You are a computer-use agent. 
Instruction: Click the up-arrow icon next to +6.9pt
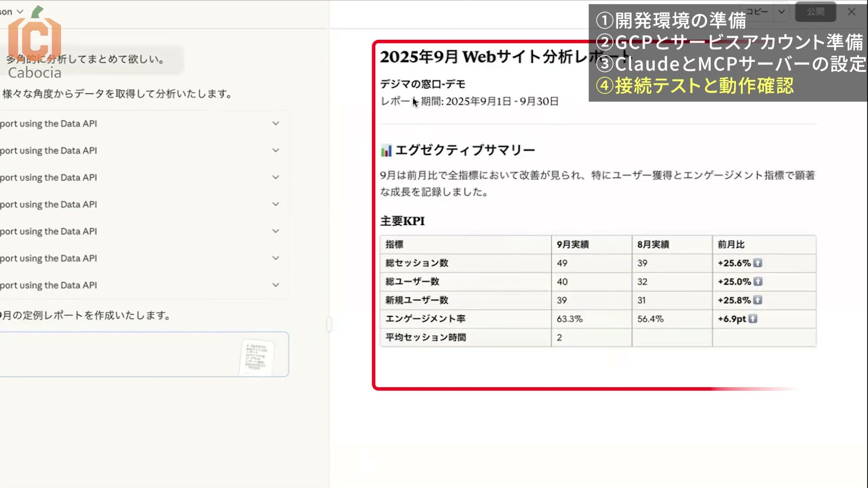pos(753,319)
